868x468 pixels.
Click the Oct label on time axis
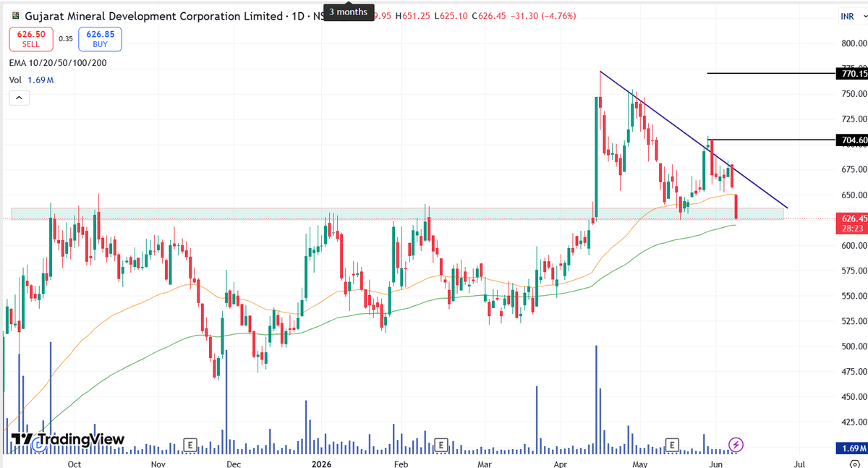click(74, 463)
